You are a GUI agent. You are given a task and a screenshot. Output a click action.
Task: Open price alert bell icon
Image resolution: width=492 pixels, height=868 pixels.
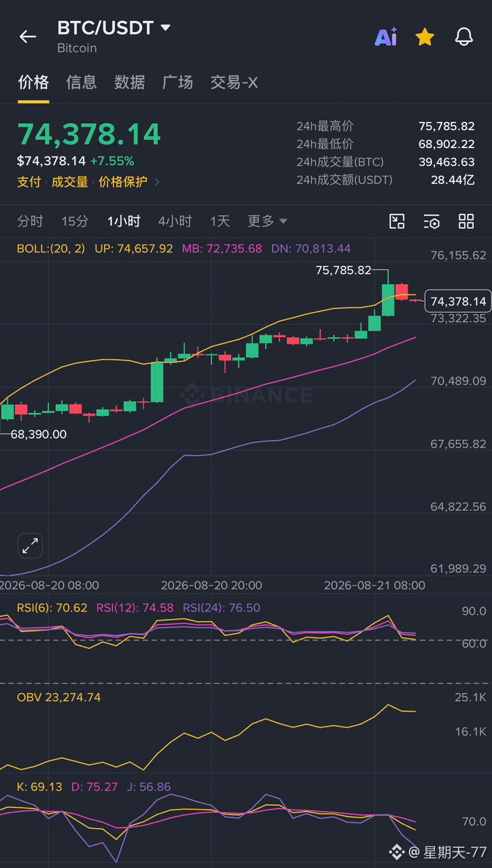(464, 37)
